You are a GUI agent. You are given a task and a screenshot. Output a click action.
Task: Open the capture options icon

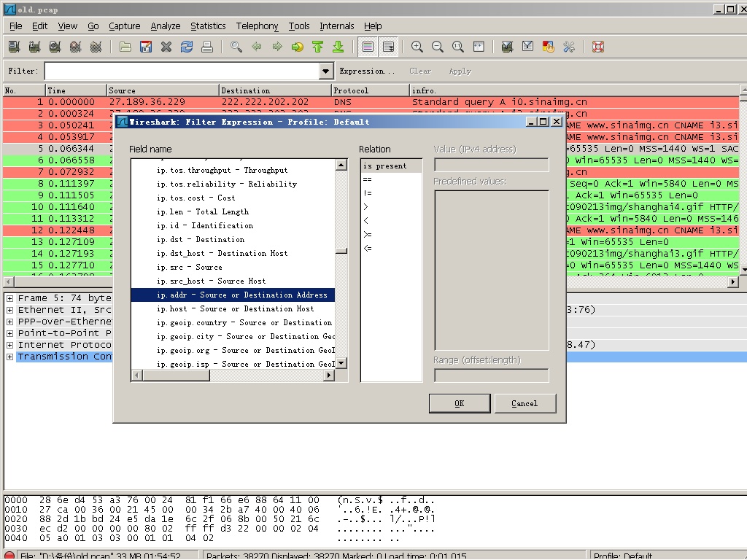click(34, 47)
